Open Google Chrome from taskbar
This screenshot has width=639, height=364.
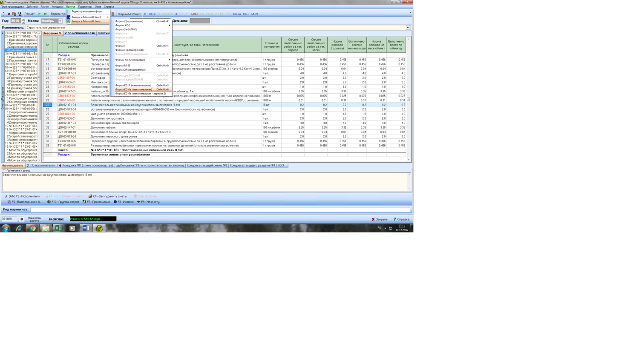click(x=32, y=228)
